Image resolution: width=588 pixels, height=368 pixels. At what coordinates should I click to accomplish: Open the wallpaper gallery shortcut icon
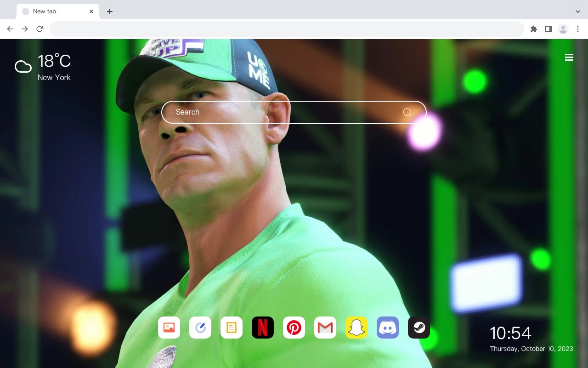169,328
